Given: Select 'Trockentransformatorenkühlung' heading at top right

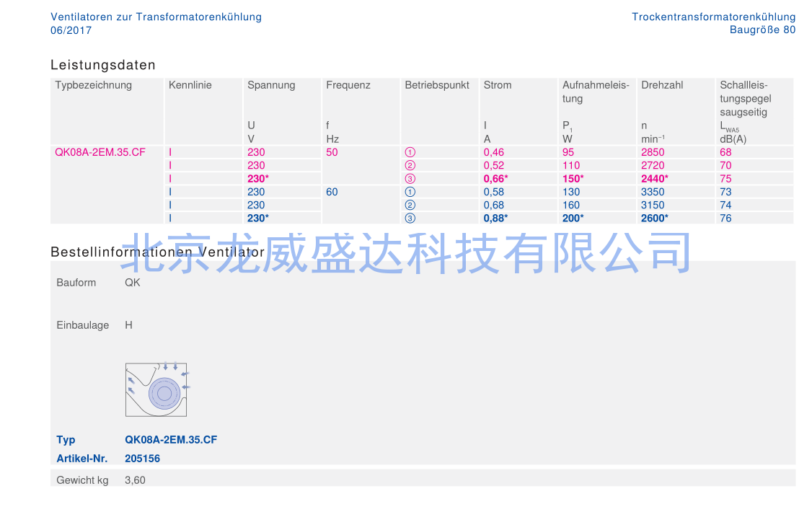Looking at the screenshot, I should coord(714,17).
